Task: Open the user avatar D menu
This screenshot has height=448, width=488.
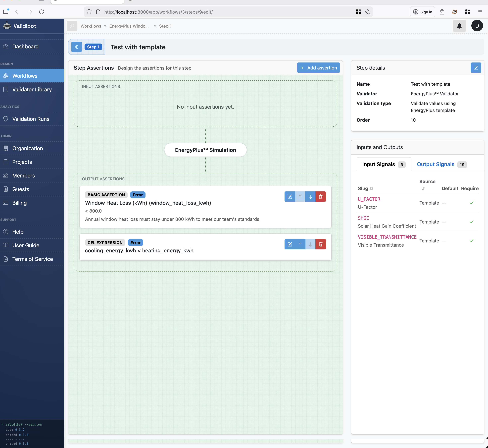Action: pyautogui.click(x=477, y=26)
